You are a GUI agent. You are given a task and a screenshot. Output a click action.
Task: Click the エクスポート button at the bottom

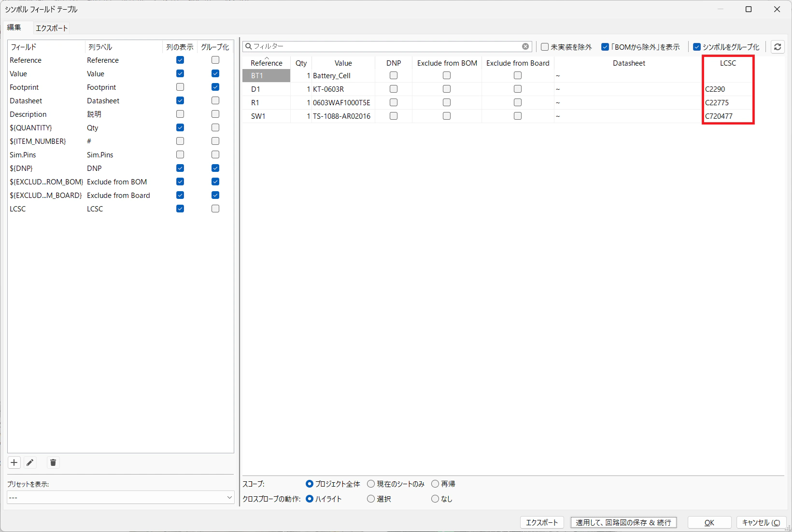[542, 522]
